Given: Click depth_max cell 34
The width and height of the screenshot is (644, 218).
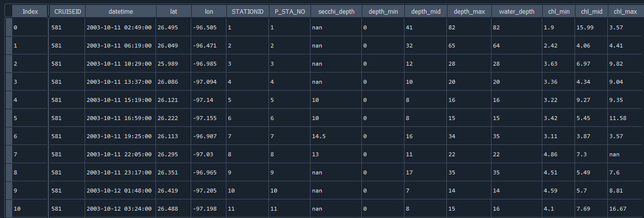Looking at the screenshot, I should [x=469, y=136].
